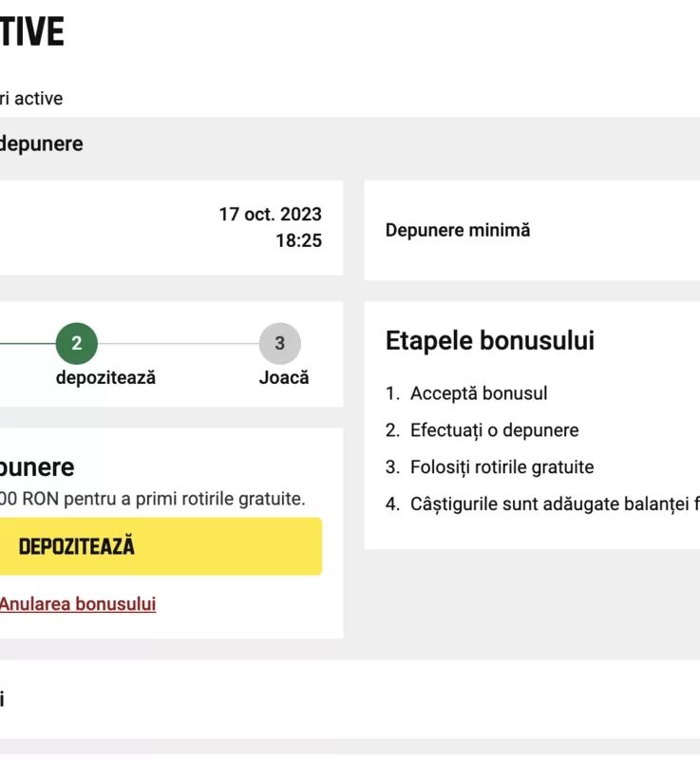Click the white collapsed row at the bottom
700x761 pixels.
[x=350, y=699]
